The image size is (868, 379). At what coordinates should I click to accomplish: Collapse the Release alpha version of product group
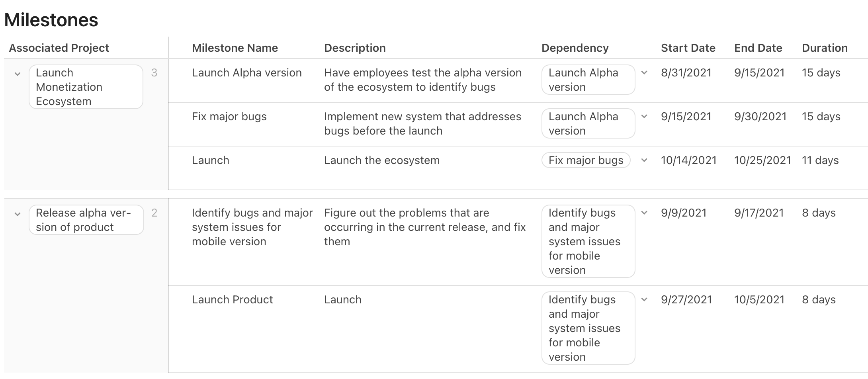coord(18,214)
